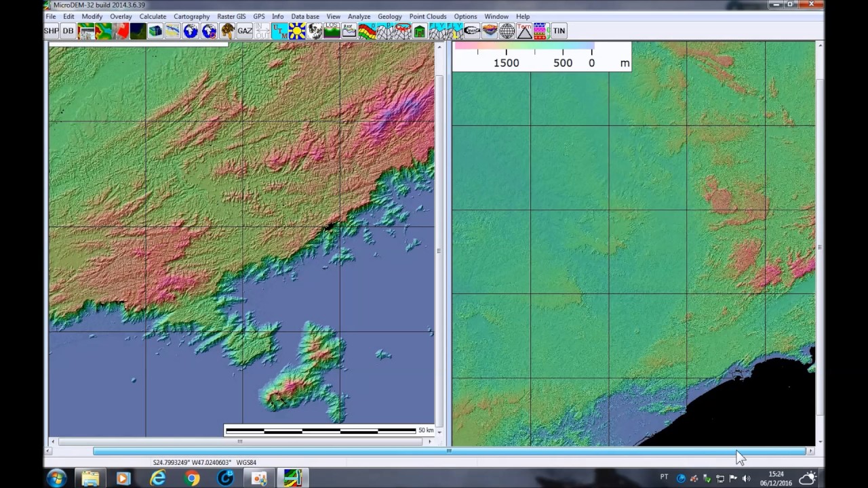Click the first blue globe toolbar icon

191,30
